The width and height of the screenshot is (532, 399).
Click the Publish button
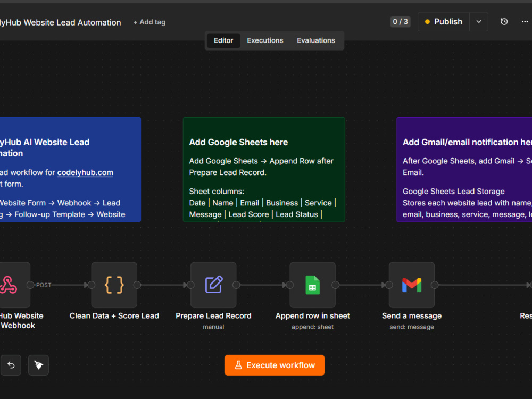pyautogui.click(x=444, y=22)
